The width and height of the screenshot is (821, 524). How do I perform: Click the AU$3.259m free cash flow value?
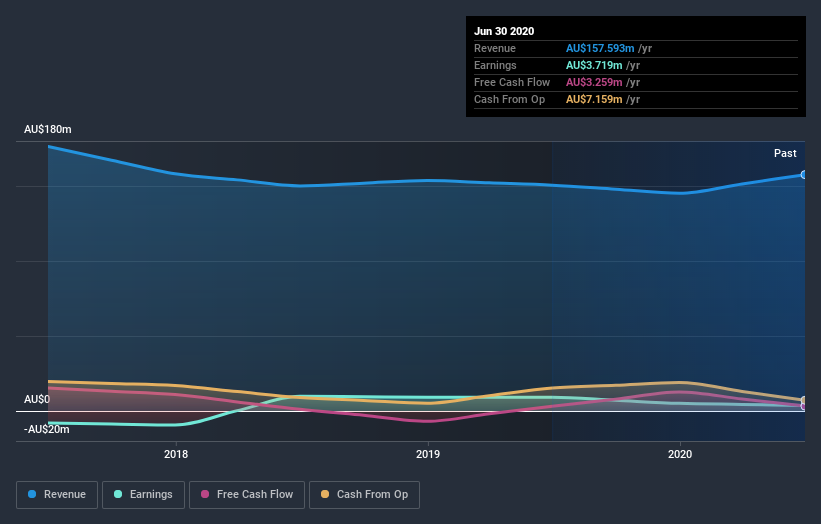(x=594, y=82)
